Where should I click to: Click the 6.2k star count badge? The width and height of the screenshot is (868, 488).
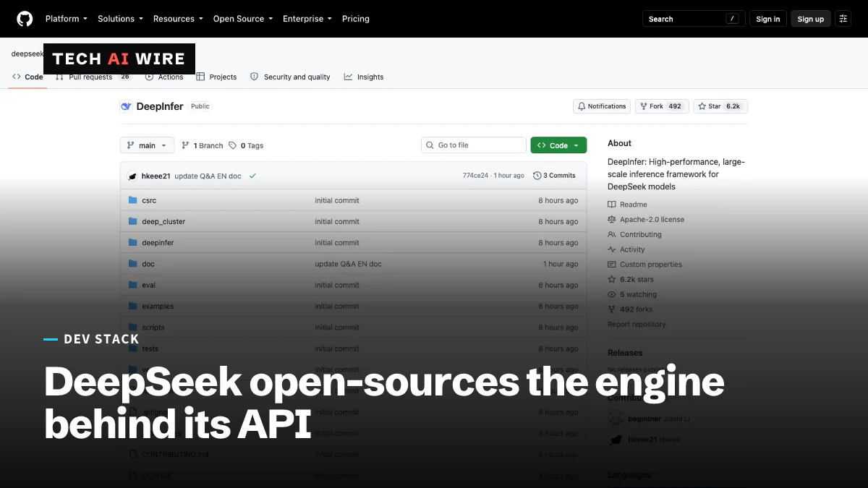tap(733, 106)
